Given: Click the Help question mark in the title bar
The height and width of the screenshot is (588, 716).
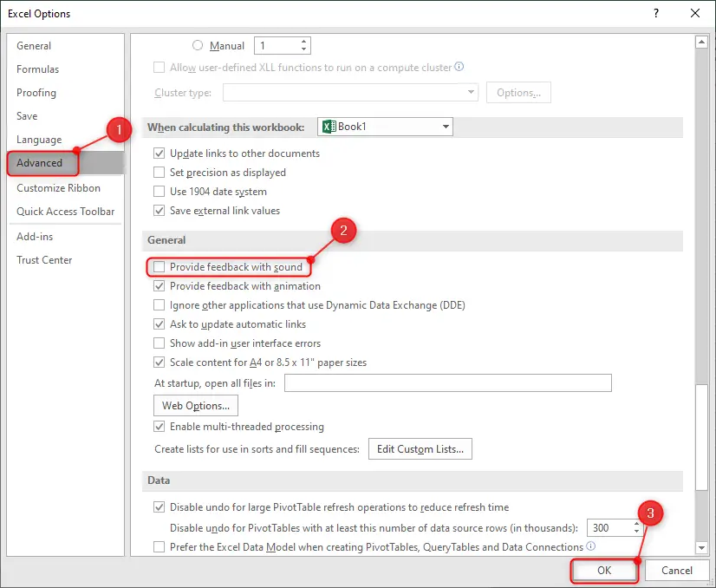Looking at the screenshot, I should 656,13.
